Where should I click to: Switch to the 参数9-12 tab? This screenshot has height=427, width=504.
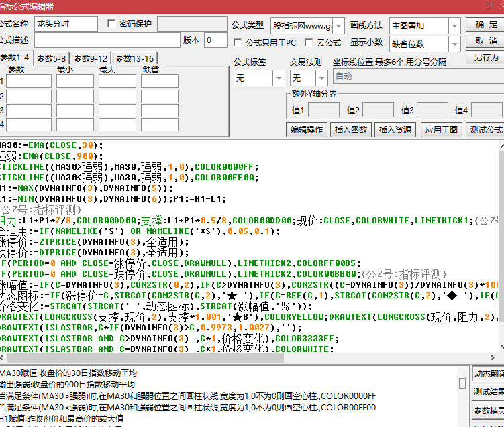click(91, 59)
